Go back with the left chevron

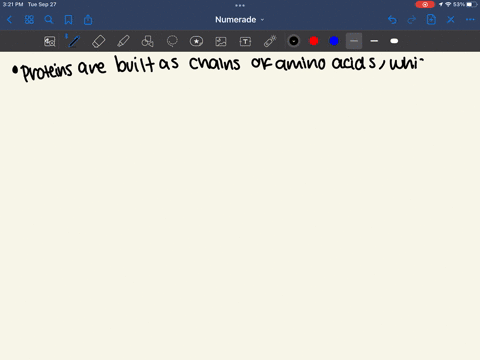pyautogui.click(x=9, y=20)
